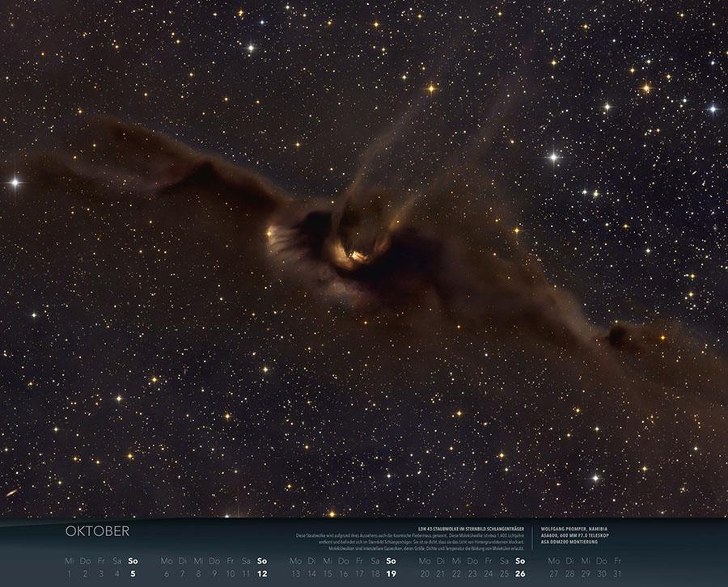
Task: Select the date 24 in the calendar
Action: pos(488,573)
